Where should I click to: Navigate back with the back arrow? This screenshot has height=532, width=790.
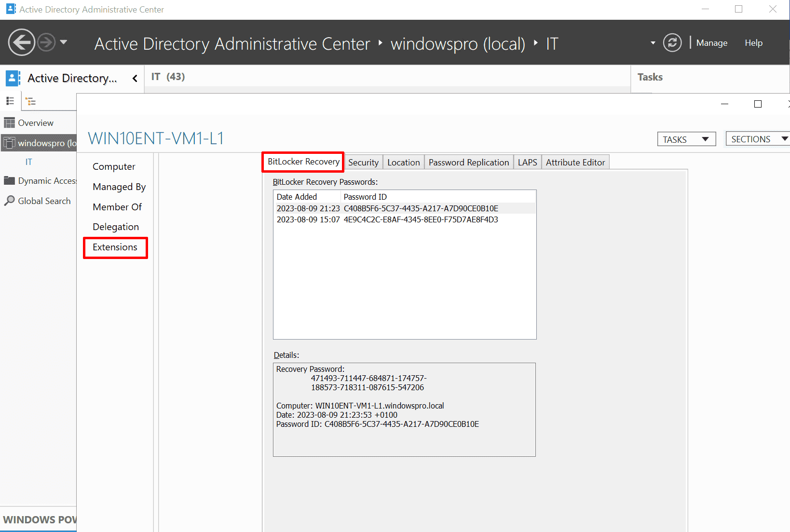(x=21, y=42)
